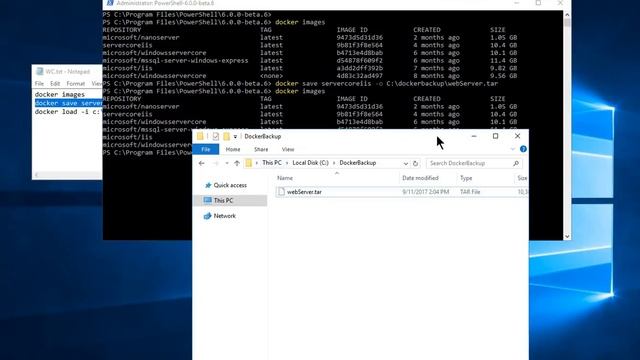Open the Customize Quick Access Toolbar dropdown arrow

click(235, 137)
